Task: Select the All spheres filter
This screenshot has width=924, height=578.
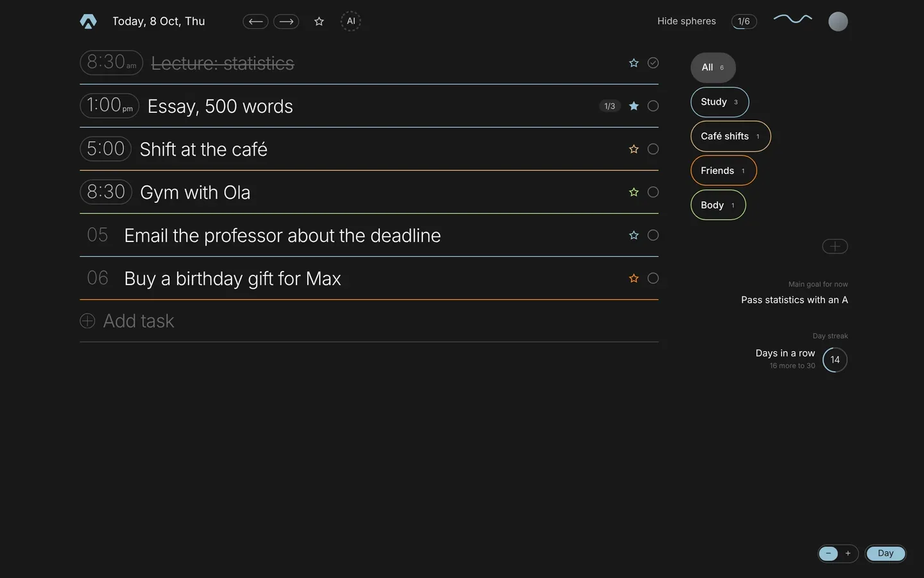Action: [713, 67]
